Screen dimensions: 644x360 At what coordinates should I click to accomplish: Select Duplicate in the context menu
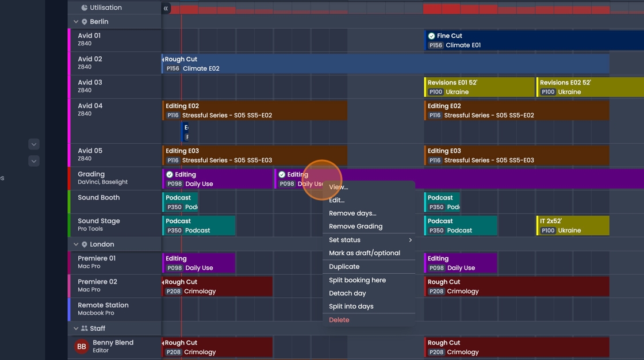[x=344, y=266]
